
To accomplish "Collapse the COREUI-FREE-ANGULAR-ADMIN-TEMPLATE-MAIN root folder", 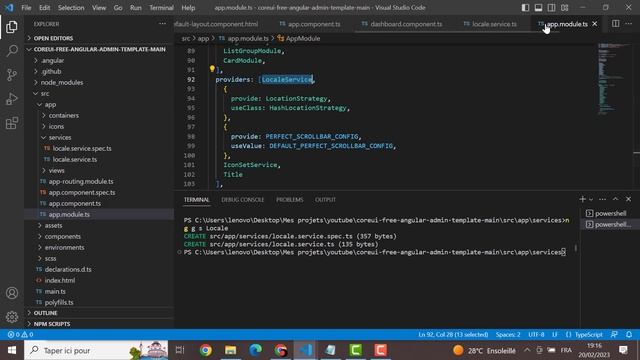I will tap(99, 49).
